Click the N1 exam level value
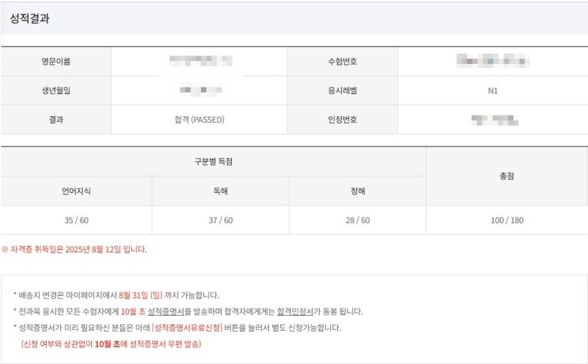588x364 pixels. coord(492,90)
